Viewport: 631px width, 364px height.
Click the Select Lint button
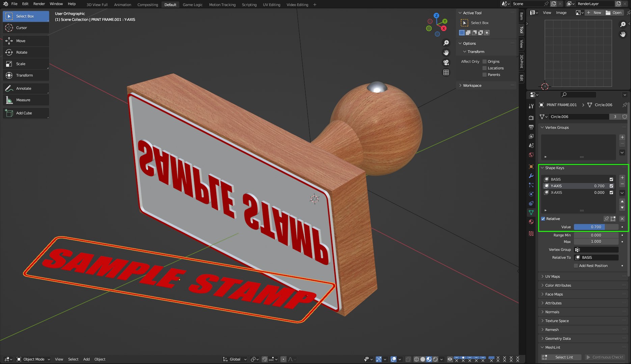(x=561, y=357)
